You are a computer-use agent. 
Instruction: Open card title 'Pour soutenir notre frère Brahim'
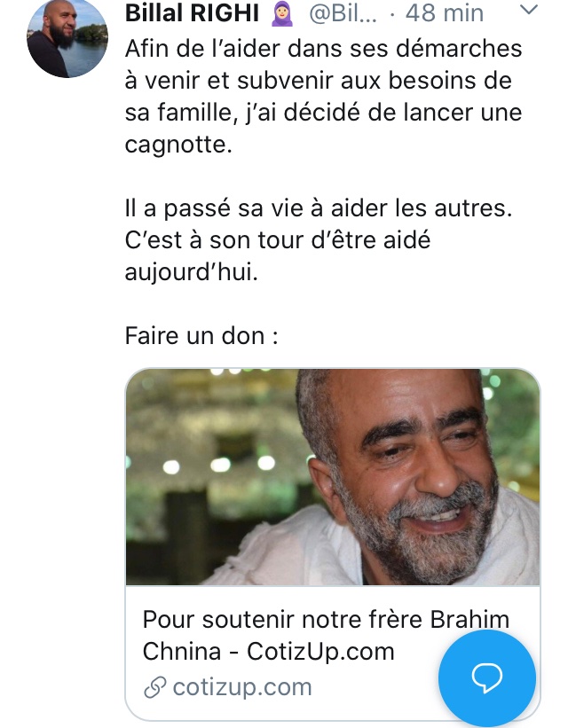326,620
